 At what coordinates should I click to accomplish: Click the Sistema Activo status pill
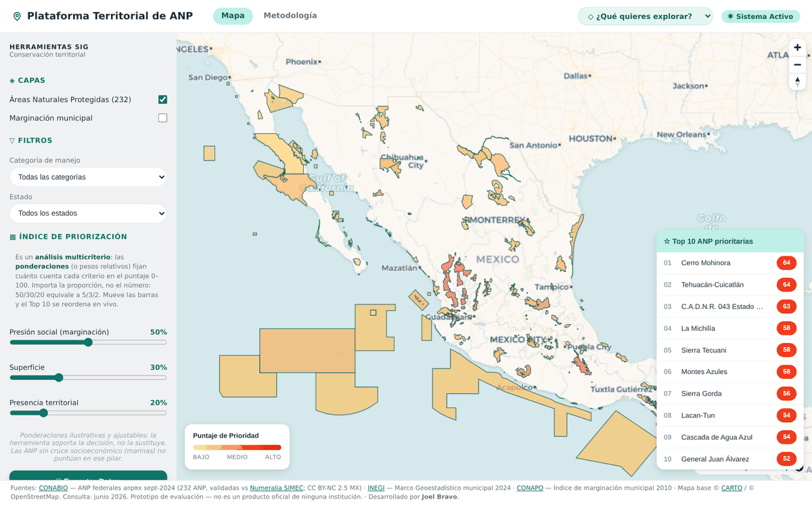point(761,16)
